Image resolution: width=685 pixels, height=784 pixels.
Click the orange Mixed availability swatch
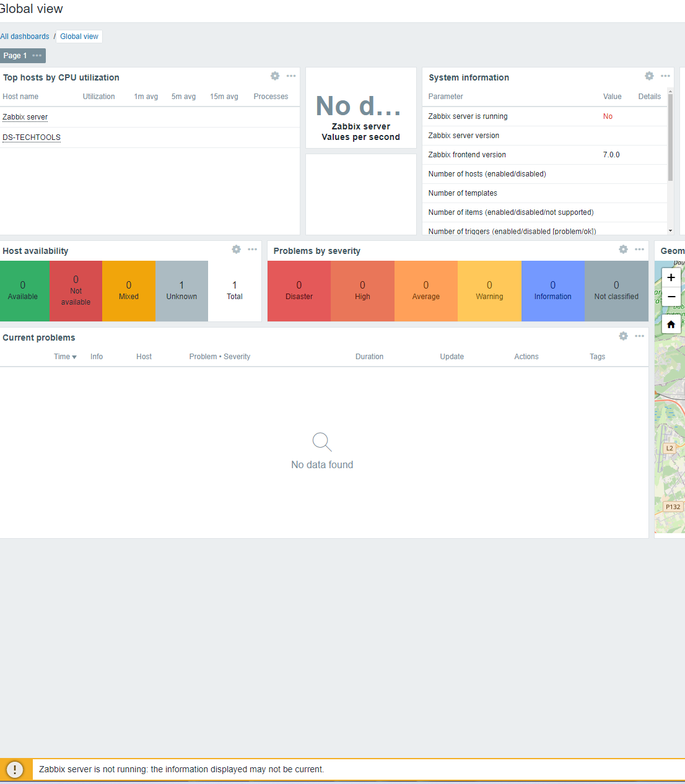coord(129,291)
